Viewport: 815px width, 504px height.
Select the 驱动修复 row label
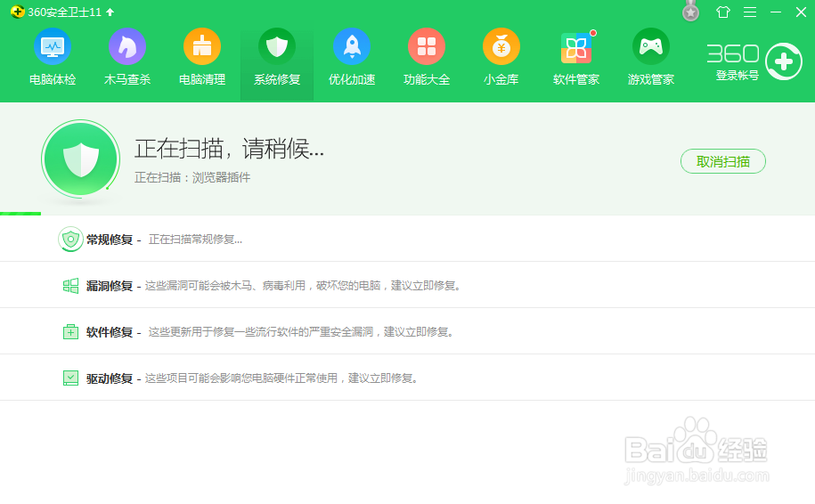(x=110, y=378)
